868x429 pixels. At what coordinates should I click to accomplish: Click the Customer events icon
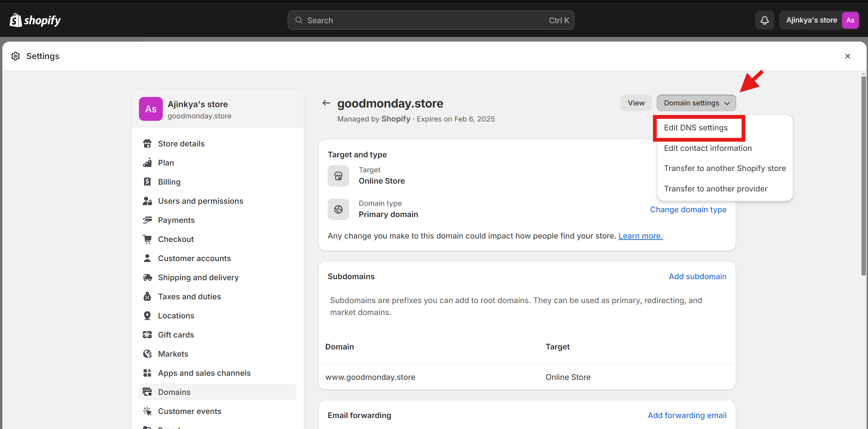click(147, 411)
